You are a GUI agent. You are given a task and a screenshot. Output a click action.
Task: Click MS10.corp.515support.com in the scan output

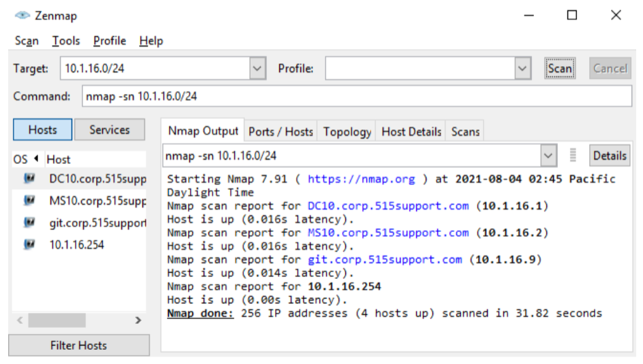tap(388, 233)
